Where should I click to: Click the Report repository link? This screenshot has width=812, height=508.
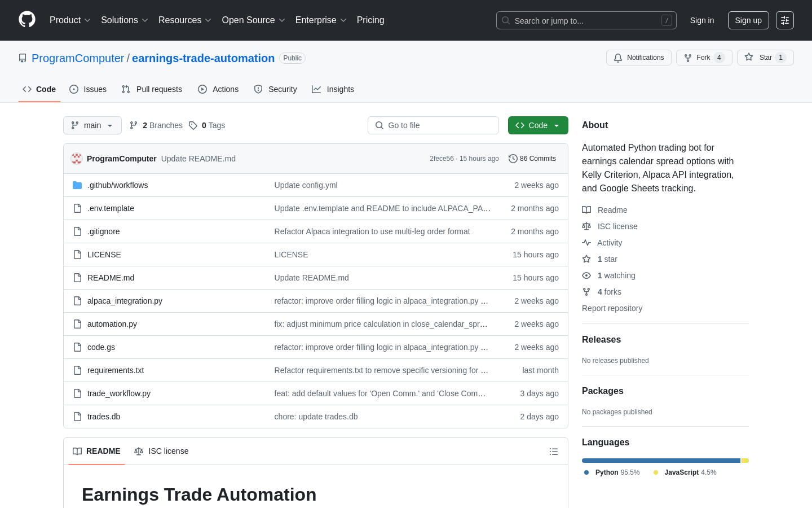[x=612, y=308]
